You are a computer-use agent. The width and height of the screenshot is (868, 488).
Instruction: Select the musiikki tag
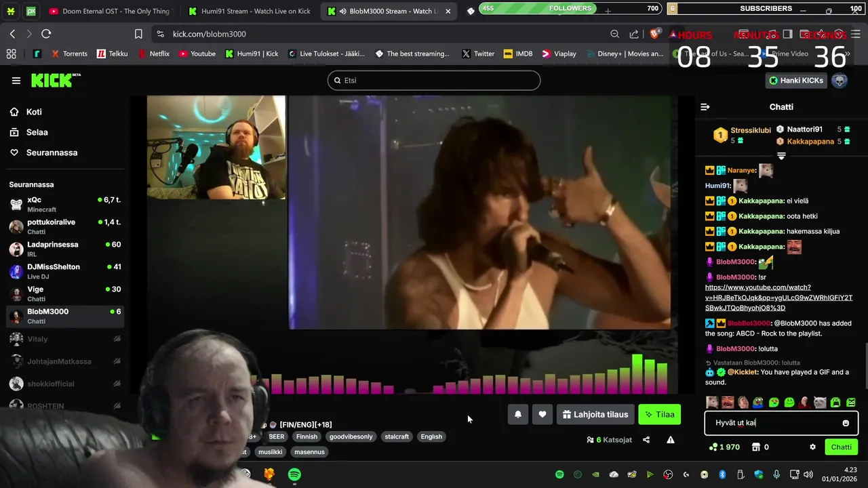[x=271, y=452]
